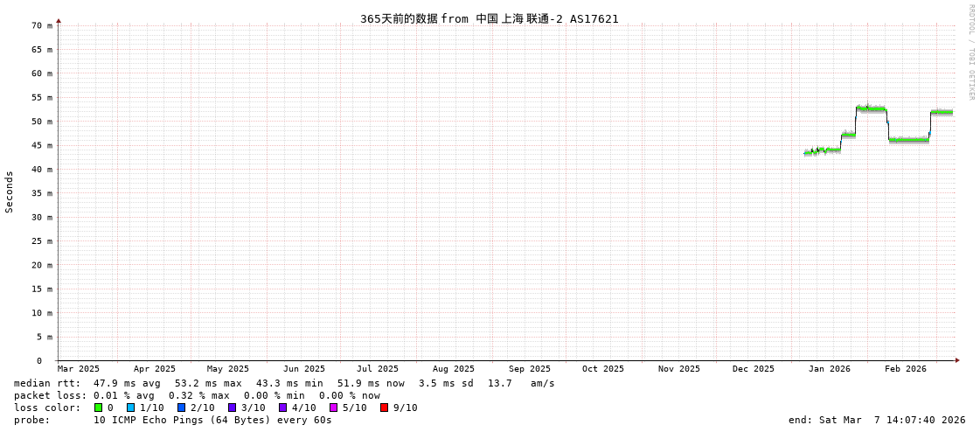Viewport: 980px width, 432px height.
Task: Click the 3/10 loss color swatch
Action: point(233,408)
